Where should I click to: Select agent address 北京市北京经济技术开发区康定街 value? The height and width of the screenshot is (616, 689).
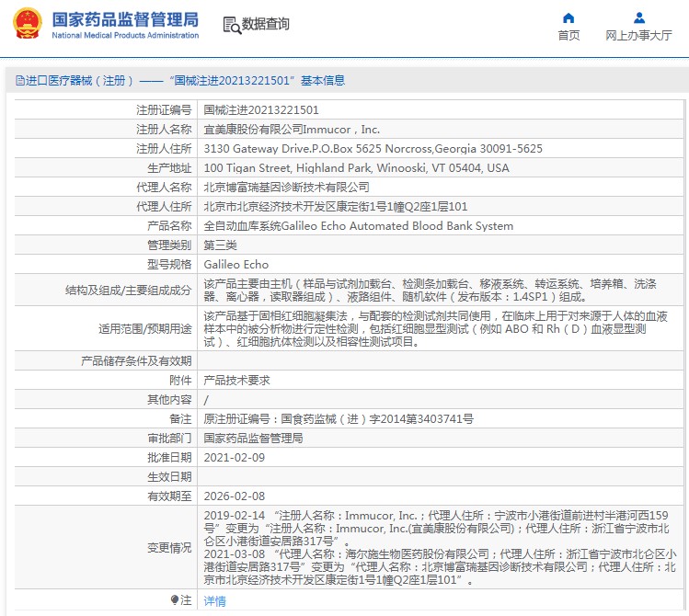click(335, 206)
